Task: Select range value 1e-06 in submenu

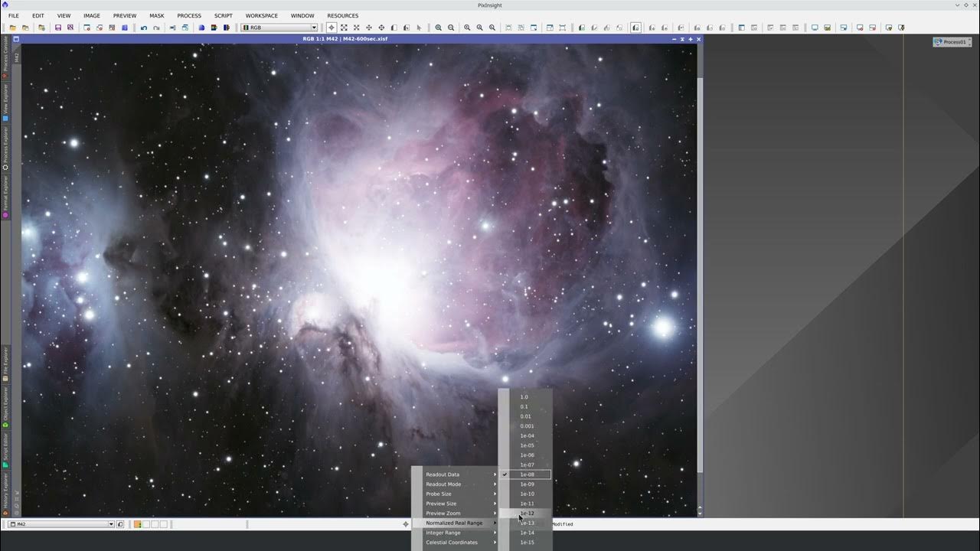Action: coord(525,455)
